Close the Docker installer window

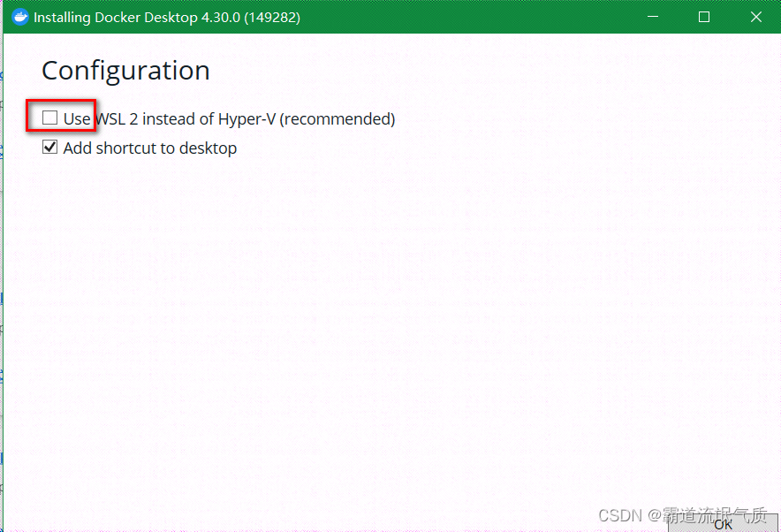[755, 17]
